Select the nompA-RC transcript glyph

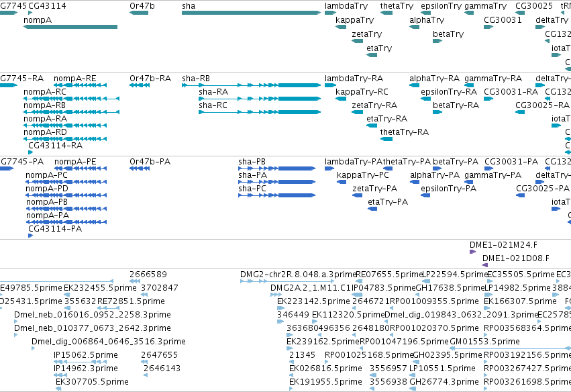click(71, 99)
